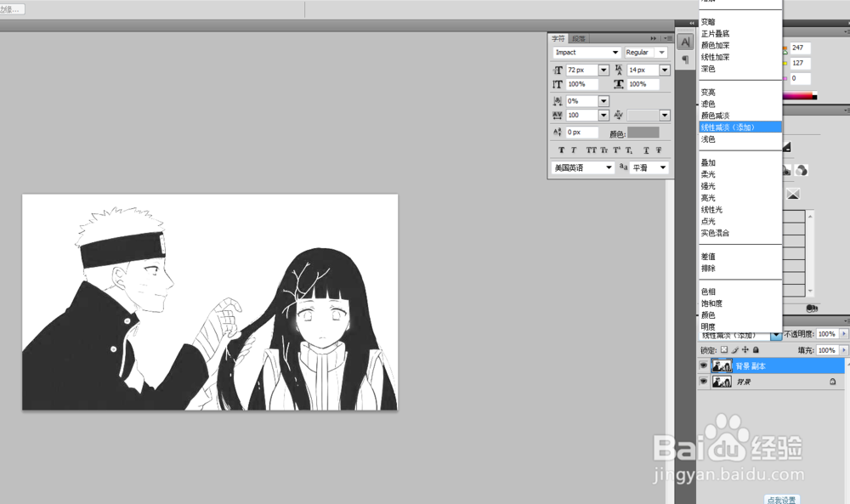850x504 pixels.
Task: Toggle underline text style
Action: pos(646,150)
